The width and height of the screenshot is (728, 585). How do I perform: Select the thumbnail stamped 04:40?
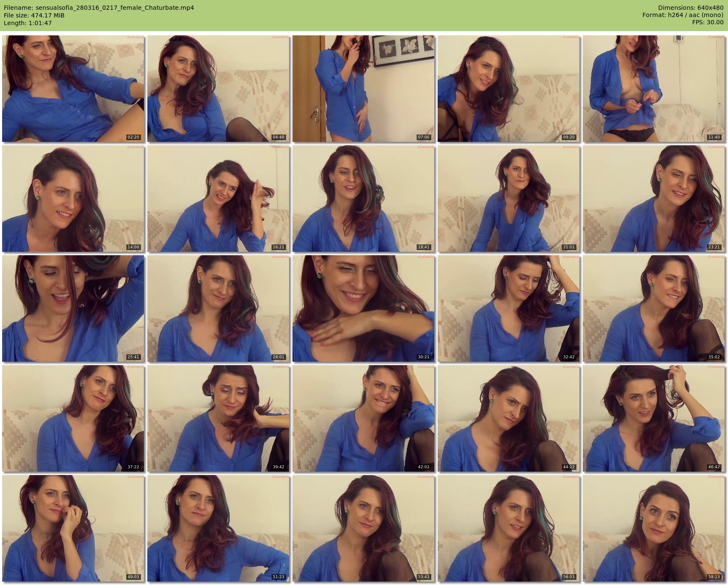point(218,89)
